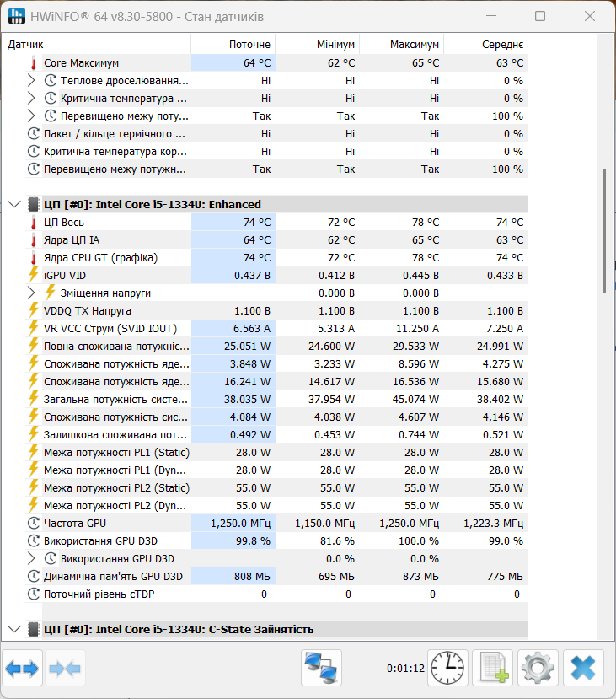Reset the clock timer icon
The width and height of the screenshot is (616, 699).
(447, 668)
